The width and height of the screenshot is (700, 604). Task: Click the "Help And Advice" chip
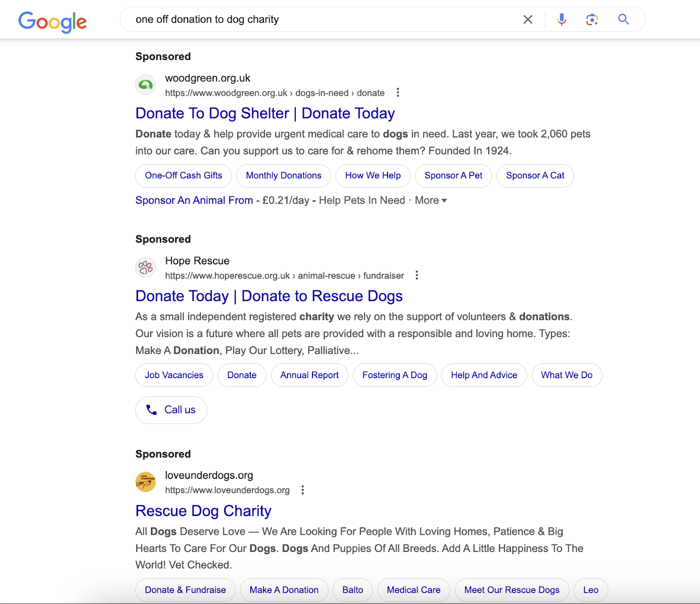click(484, 375)
